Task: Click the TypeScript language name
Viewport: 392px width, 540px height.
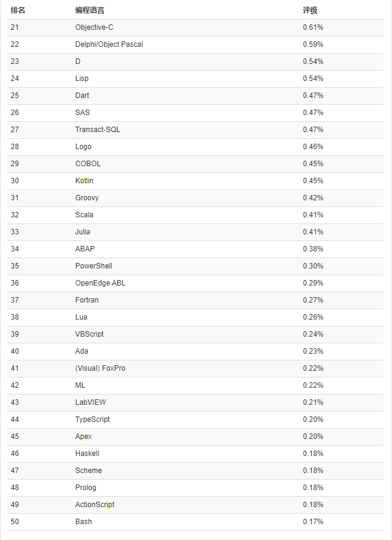Action: click(x=93, y=419)
